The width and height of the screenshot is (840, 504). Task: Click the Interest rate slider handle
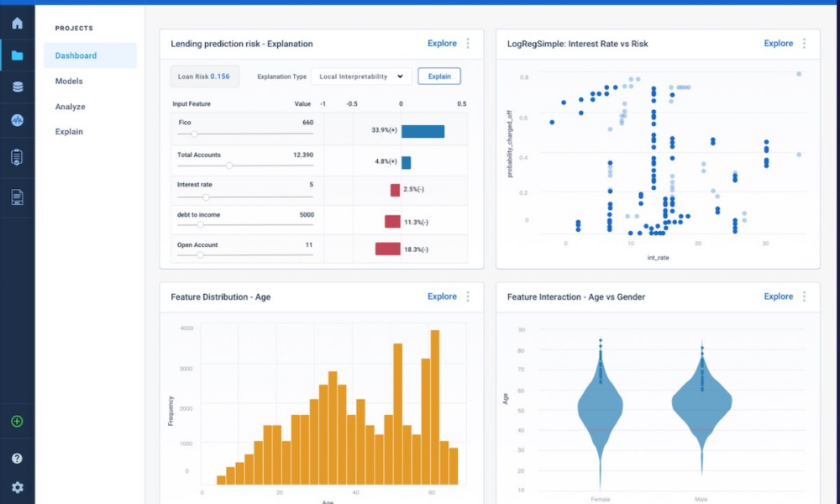click(206, 197)
